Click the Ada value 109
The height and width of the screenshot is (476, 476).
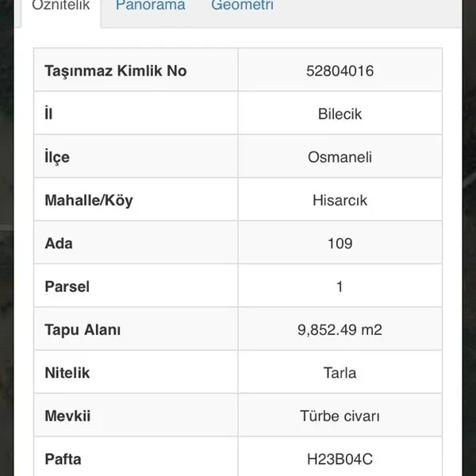[340, 244]
